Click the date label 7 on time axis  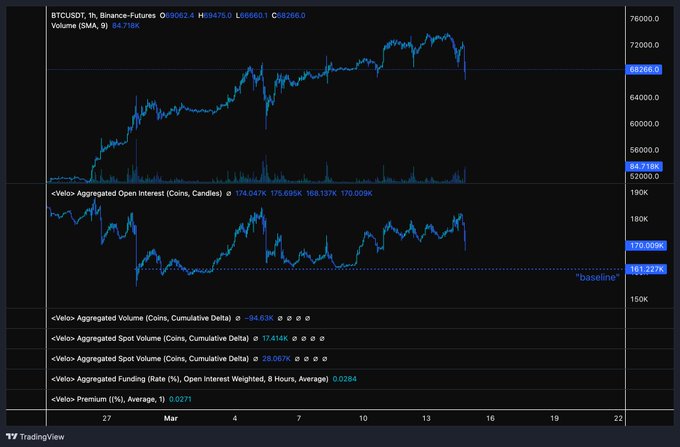click(298, 418)
